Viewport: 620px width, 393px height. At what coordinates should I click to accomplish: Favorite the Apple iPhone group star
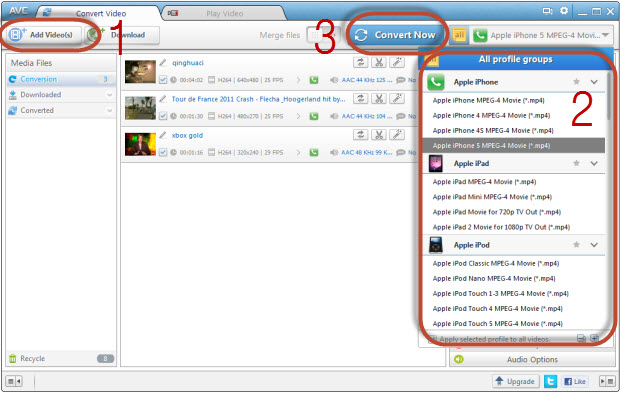point(577,81)
